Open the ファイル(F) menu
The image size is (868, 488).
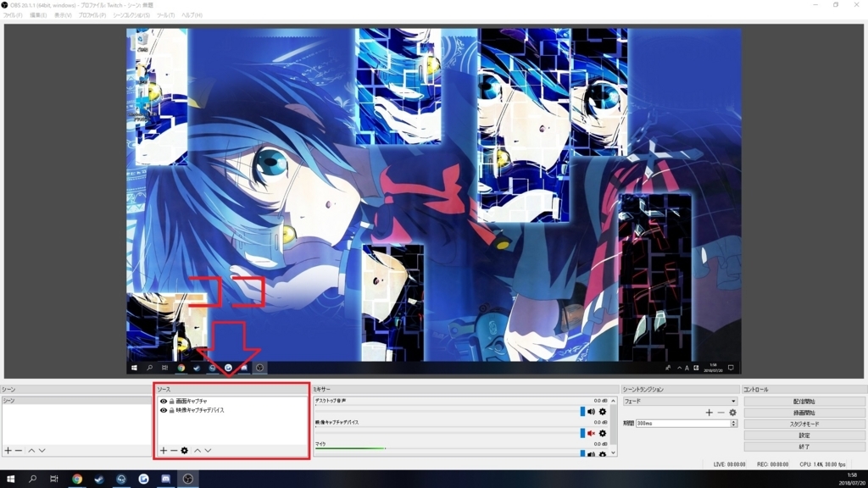pyautogui.click(x=13, y=15)
